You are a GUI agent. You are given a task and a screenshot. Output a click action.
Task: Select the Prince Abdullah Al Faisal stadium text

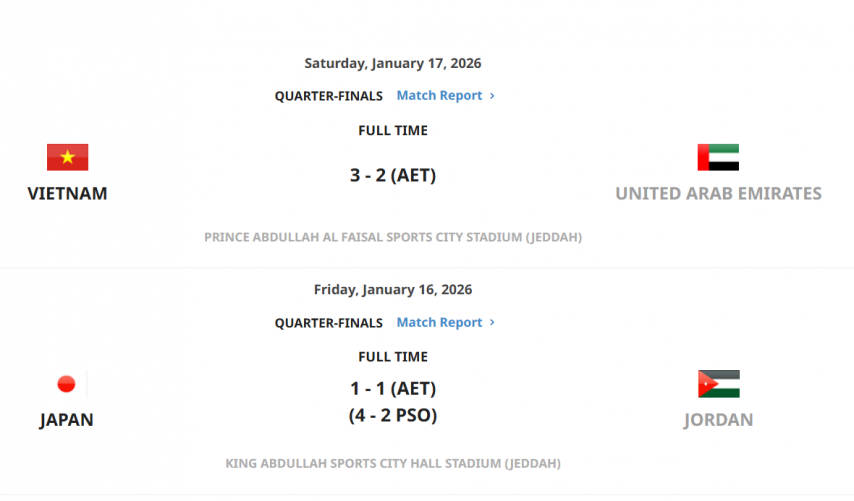(x=393, y=238)
